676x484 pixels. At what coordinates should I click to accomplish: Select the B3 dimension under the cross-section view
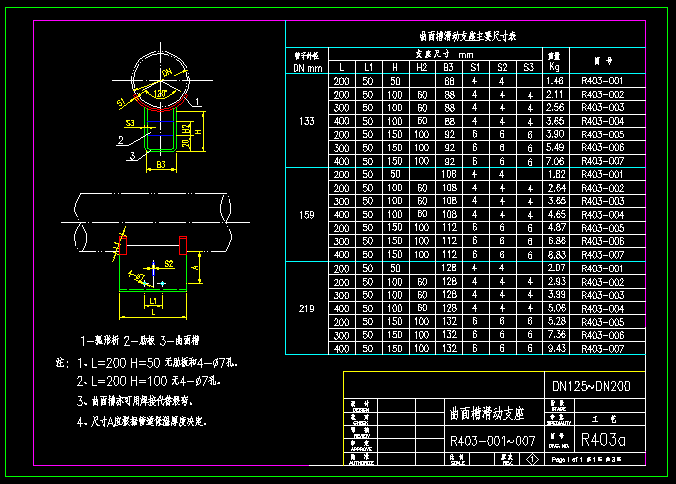[161, 165]
